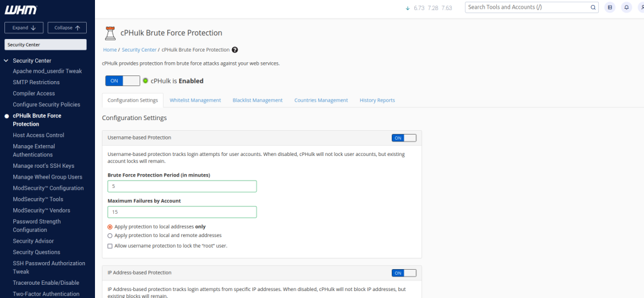Open the Countries Management tab

pyautogui.click(x=321, y=100)
